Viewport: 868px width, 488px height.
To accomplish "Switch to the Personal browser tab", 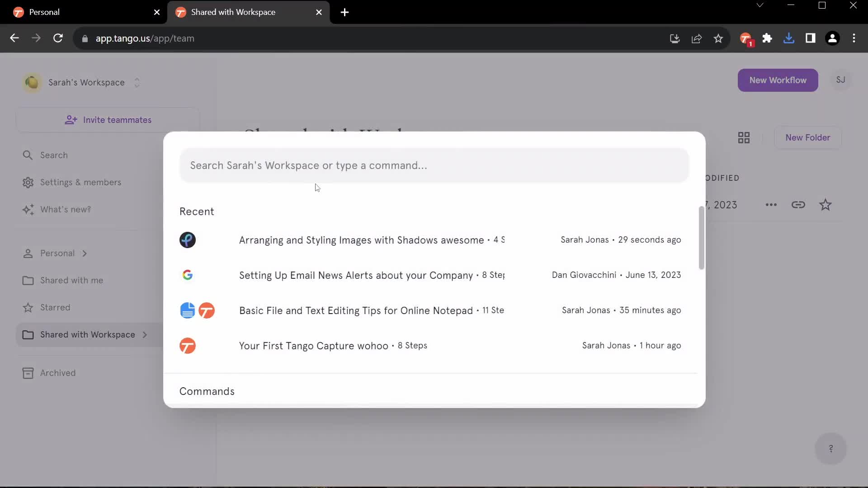I will [84, 12].
